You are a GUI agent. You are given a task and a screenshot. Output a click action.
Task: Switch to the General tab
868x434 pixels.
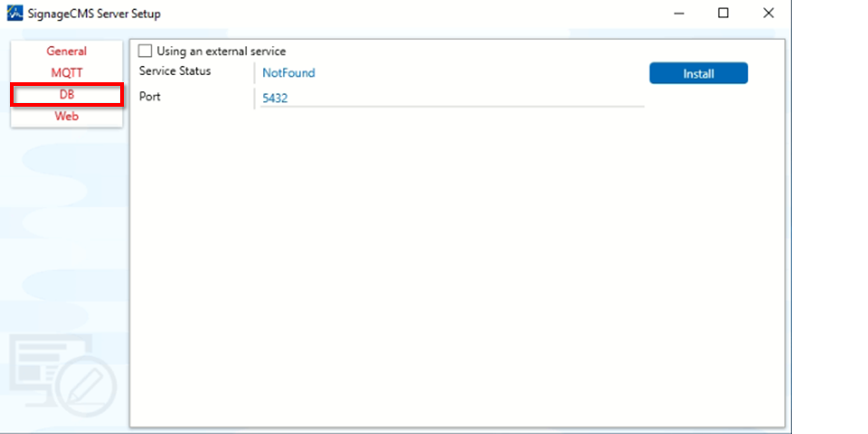(67, 52)
